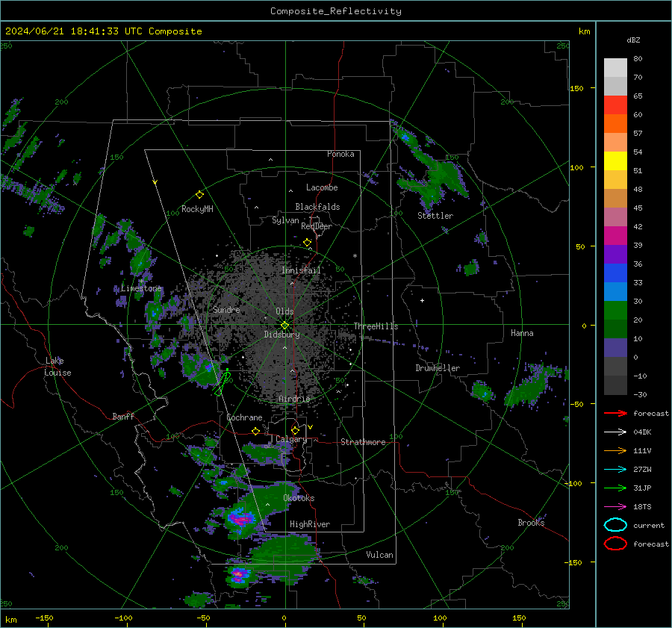Click the Sundre city label
The image size is (672, 628).
pyautogui.click(x=226, y=309)
